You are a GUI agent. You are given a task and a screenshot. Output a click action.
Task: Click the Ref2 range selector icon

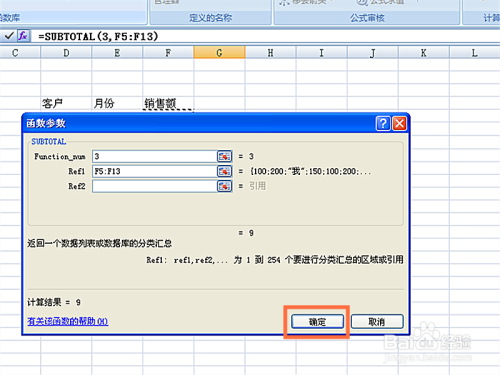tap(224, 186)
